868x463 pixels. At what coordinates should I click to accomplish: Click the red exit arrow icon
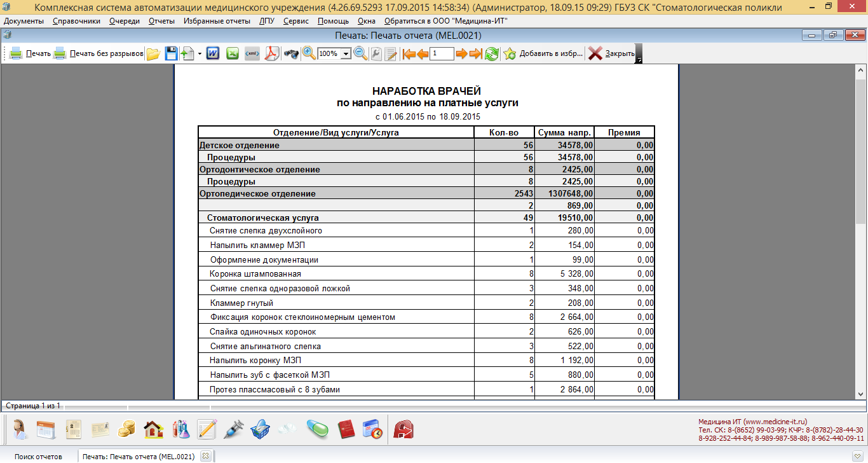coord(404,429)
